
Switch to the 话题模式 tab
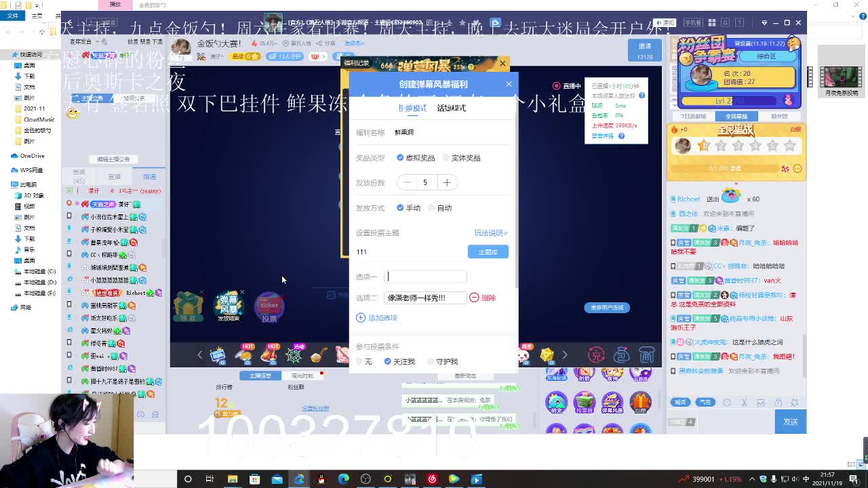click(452, 107)
